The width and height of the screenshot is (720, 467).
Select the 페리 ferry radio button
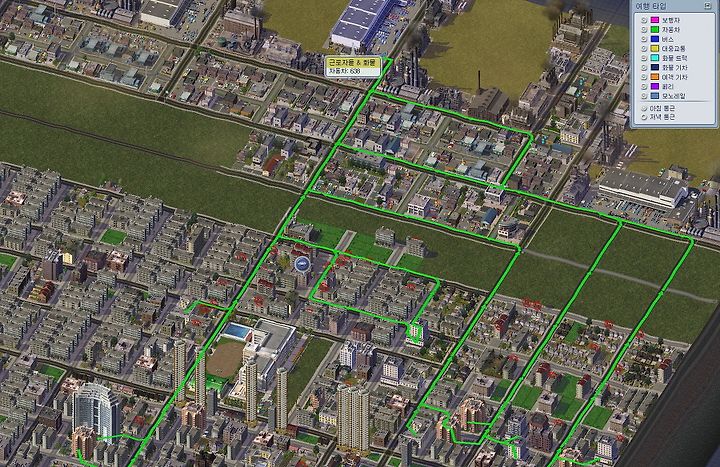point(644,86)
